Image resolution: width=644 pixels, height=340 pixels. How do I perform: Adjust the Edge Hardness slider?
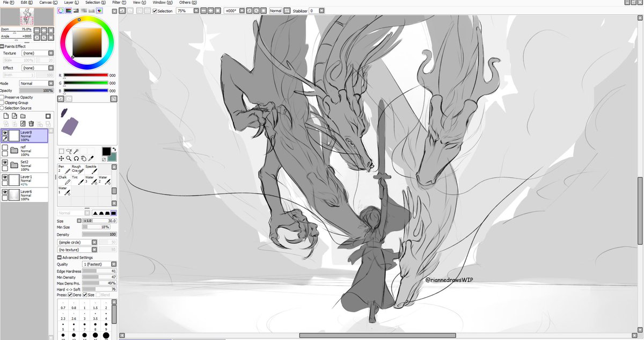point(99,271)
